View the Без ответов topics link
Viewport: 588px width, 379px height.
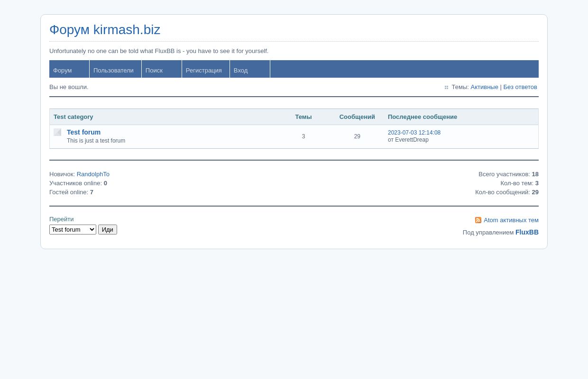point(520,87)
